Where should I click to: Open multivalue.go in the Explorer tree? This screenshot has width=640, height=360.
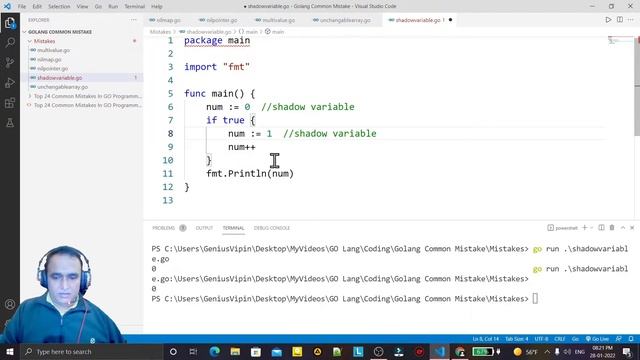click(53, 50)
